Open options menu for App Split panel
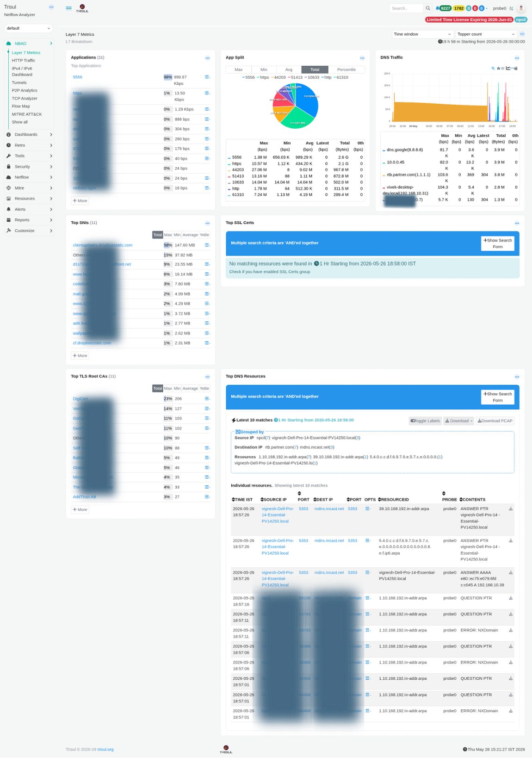Image resolution: width=532 pixels, height=758 pixels. 362,58
